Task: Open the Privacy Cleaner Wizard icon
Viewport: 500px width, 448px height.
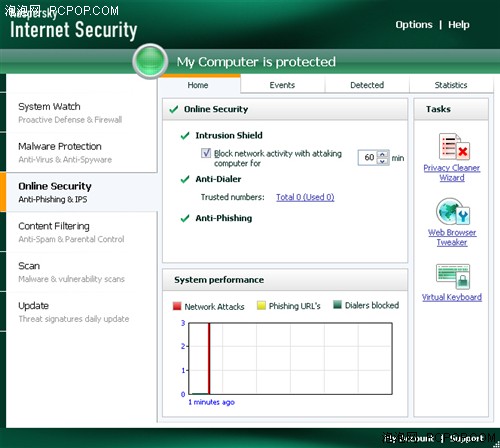Action: [x=454, y=147]
